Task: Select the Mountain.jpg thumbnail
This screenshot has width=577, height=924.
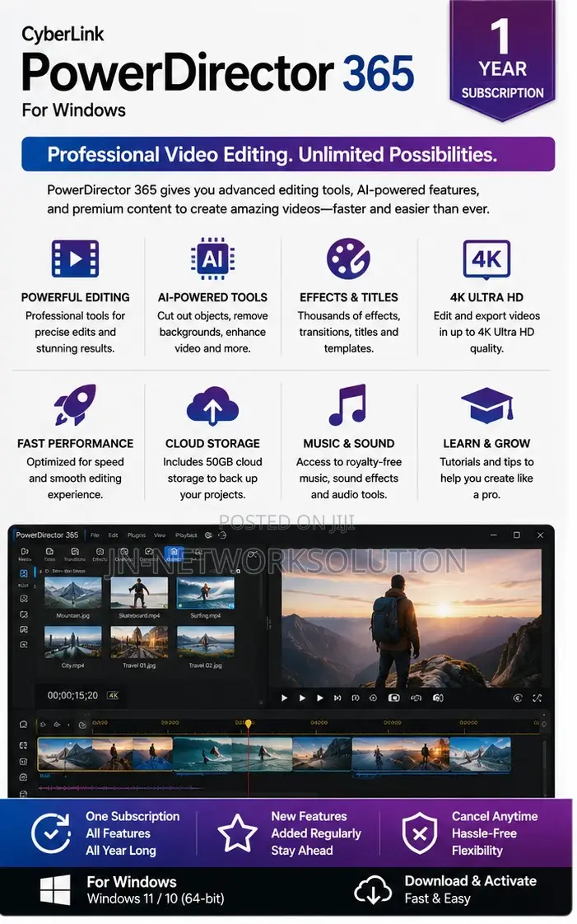Action: (x=73, y=594)
